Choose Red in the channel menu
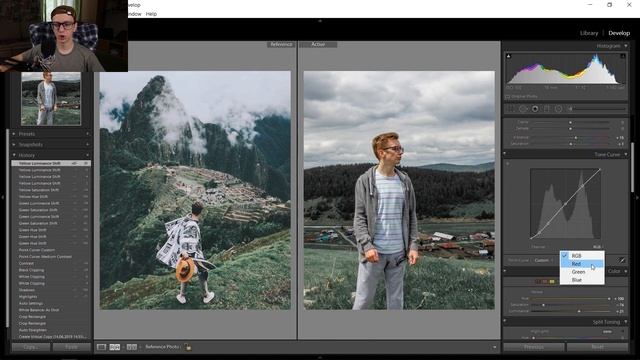Viewport: 640px width, 360px height. pos(582,264)
